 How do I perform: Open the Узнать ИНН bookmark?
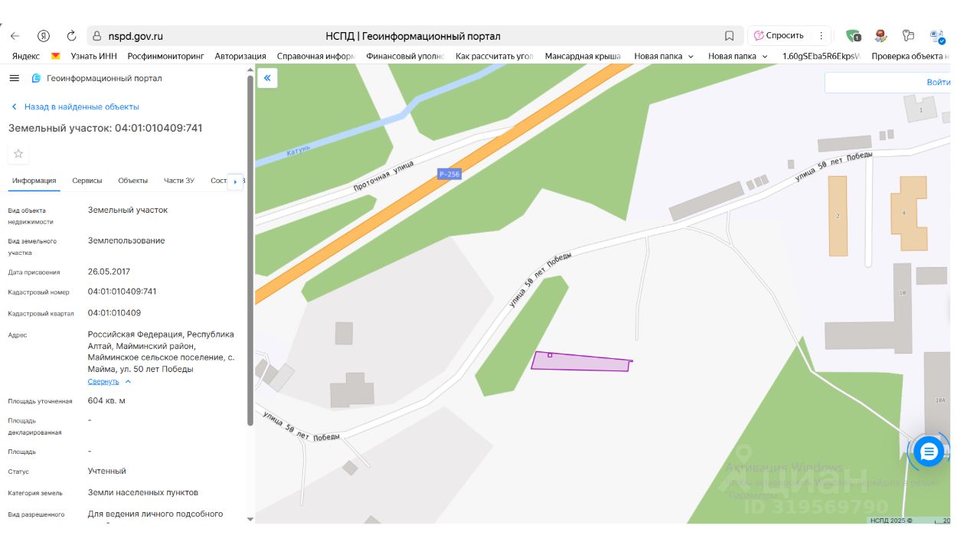(93, 56)
